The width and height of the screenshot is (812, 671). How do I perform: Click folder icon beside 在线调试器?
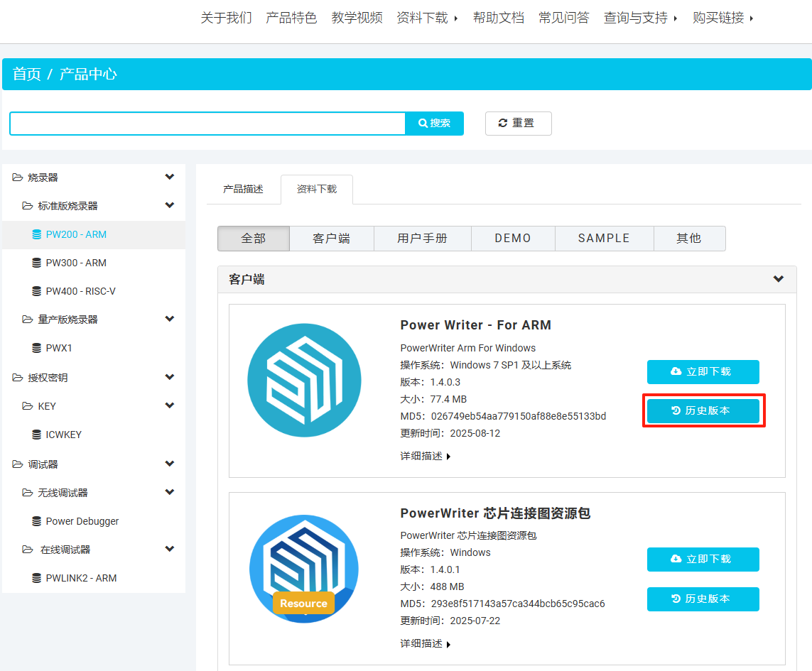click(x=28, y=550)
